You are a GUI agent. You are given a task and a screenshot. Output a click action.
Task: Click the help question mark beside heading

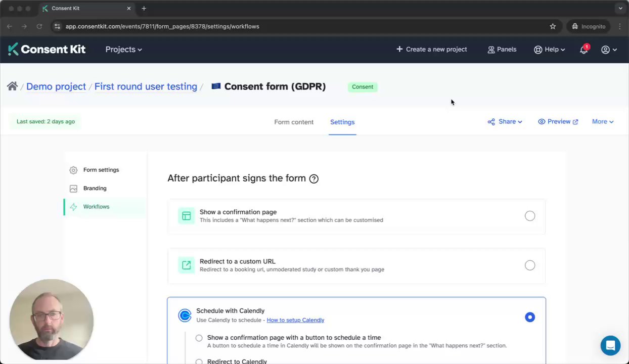click(x=313, y=178)
